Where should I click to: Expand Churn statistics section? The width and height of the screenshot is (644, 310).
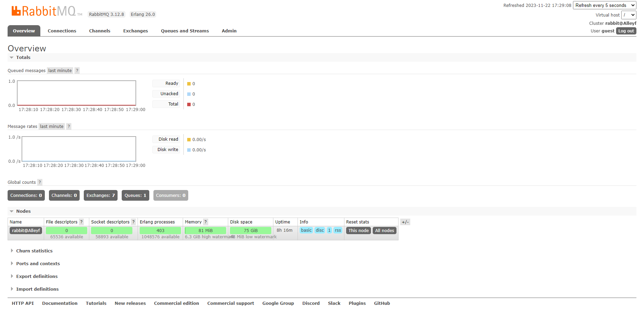(34, 251)
